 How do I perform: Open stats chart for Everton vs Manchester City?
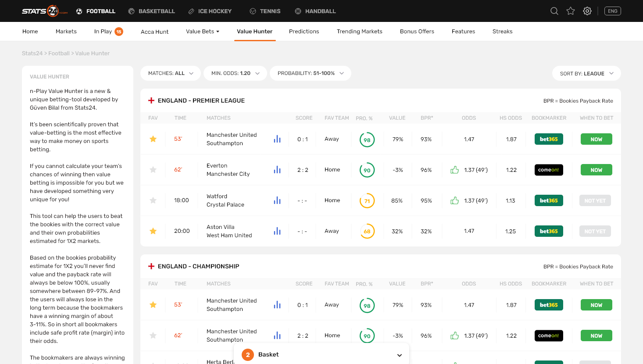pos(277,170)
